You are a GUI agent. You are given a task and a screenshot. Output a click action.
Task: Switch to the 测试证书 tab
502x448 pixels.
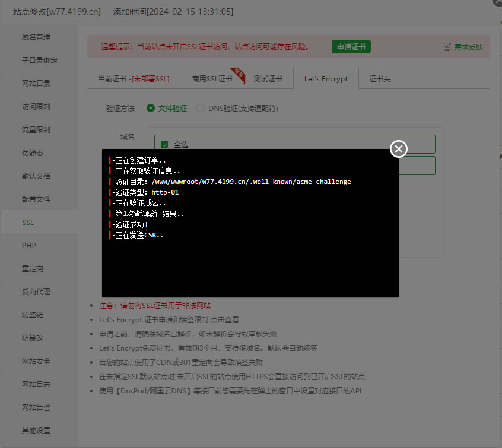point(268,78)
